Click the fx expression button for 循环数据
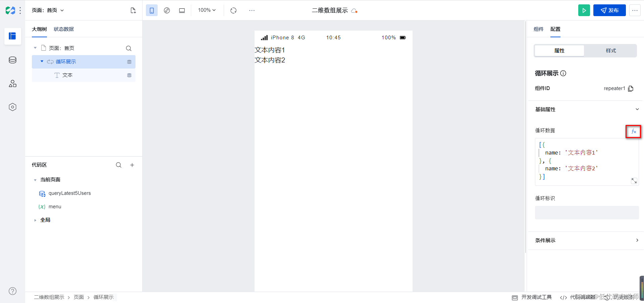Image resolution: width=644 pixels, height=303 pixels. pyautogui.click(x=633, y=131)
